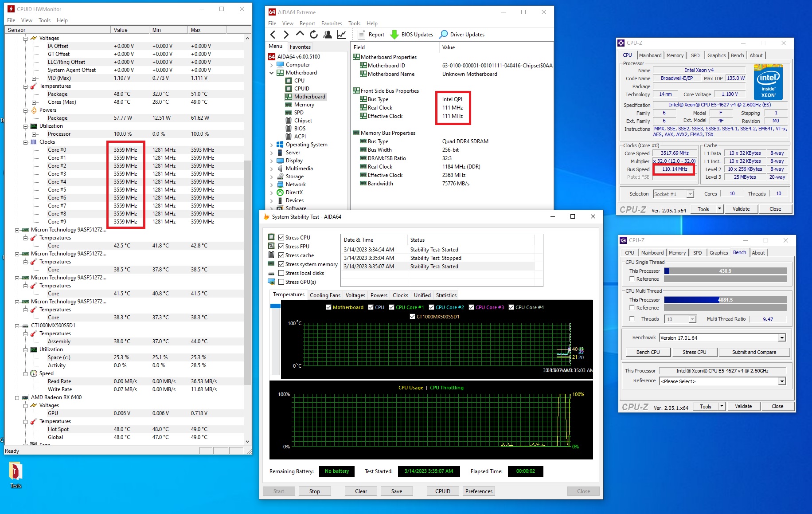Check Reference under CPU Single Thread
Viewport: 812px width, 514px height.
point(632,279)
